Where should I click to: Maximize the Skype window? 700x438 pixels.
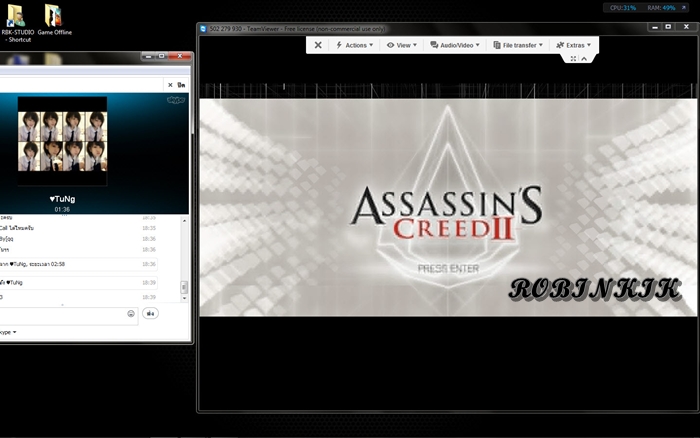(x=162, y=56)
